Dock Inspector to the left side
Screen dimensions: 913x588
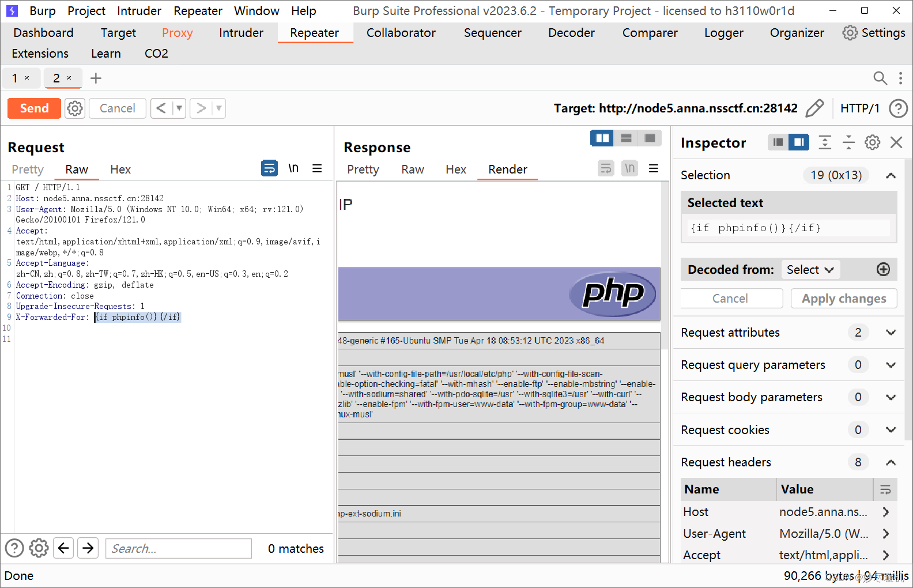[778, 142]
